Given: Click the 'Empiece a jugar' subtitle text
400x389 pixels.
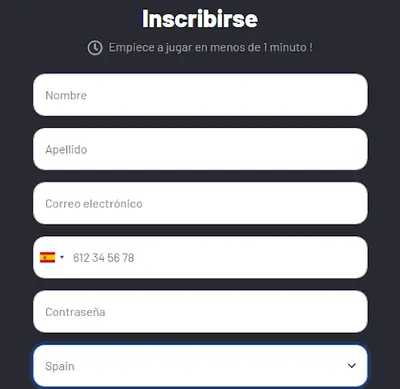Looking at the screenshot, I should 211,47.
